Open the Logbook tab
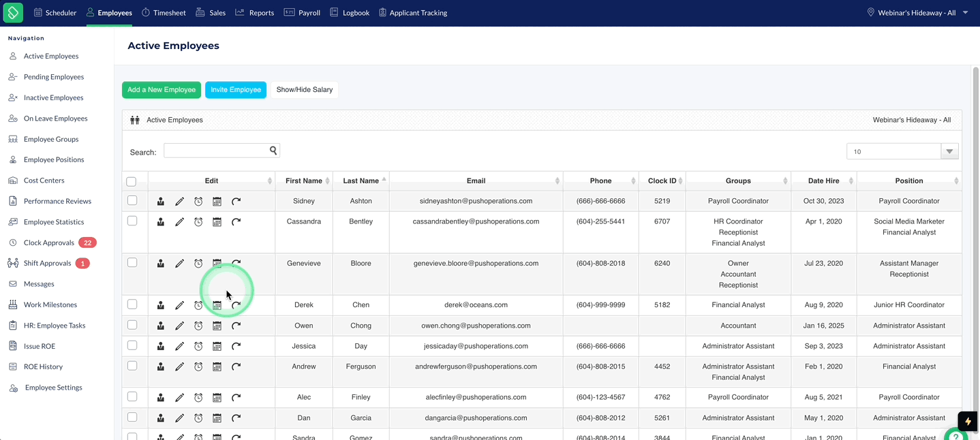This screenshot has width=980, height=440. (350, 12)
